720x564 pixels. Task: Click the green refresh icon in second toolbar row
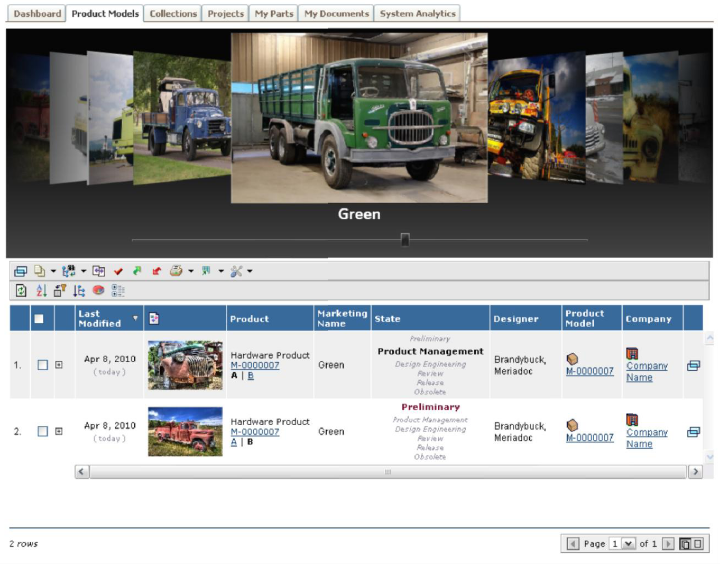coord(21,290)
